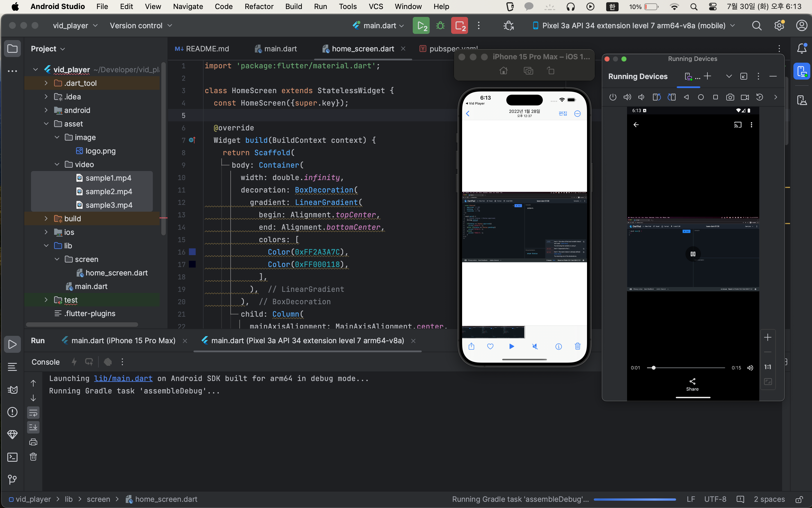This screenshot has width=812, height=508.
Task: Tap the 편집 edit button on the iPhone
Action: [x=563, y=113]
